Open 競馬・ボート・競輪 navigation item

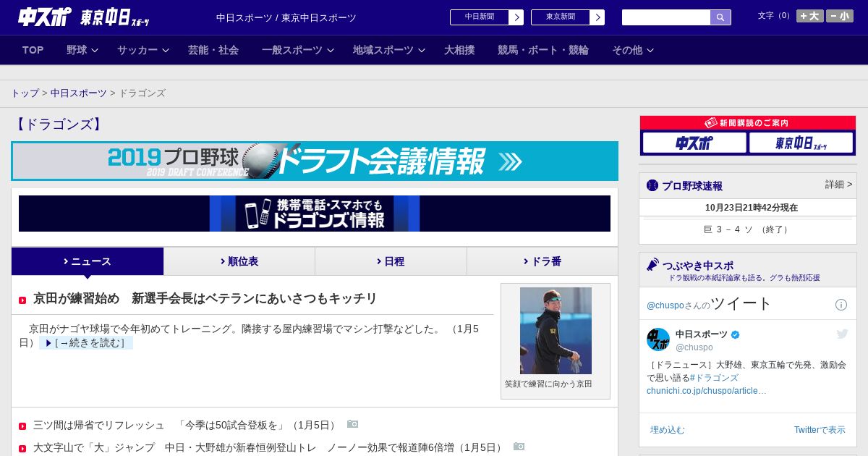point(543,50)
